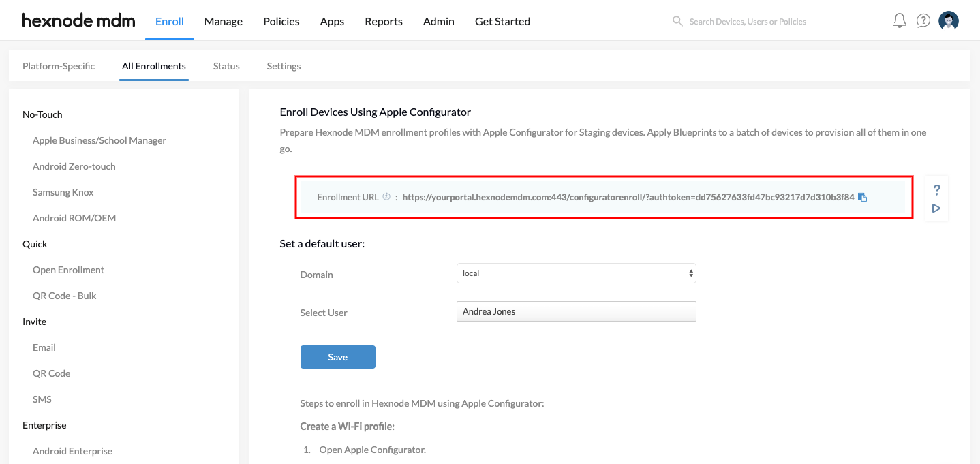Viewport: 980px width, 464px height.
Task: Open QR Code invite enrollment
Action: point(52,373)
